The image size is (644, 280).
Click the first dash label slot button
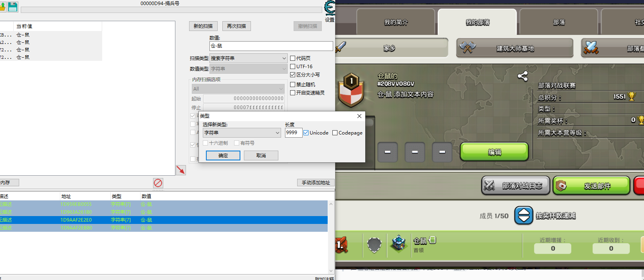388,152
